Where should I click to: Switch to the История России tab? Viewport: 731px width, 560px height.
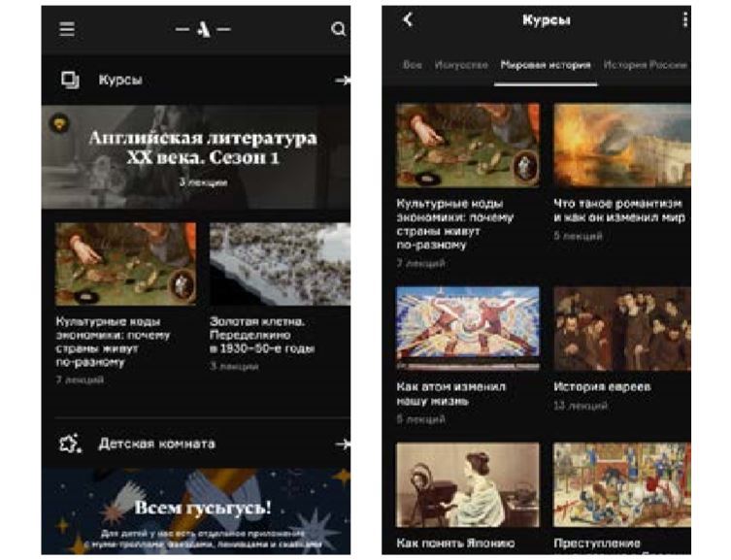(x=646, y=65)
